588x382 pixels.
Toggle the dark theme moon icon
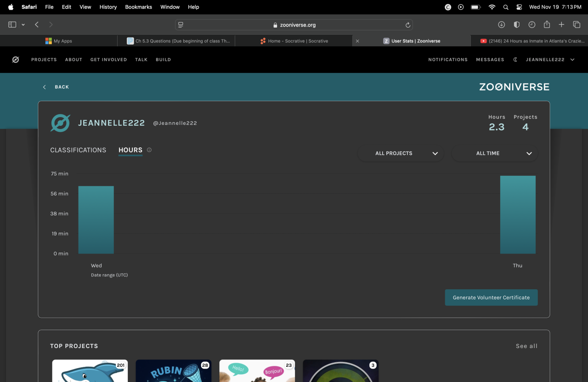(515, 60)
